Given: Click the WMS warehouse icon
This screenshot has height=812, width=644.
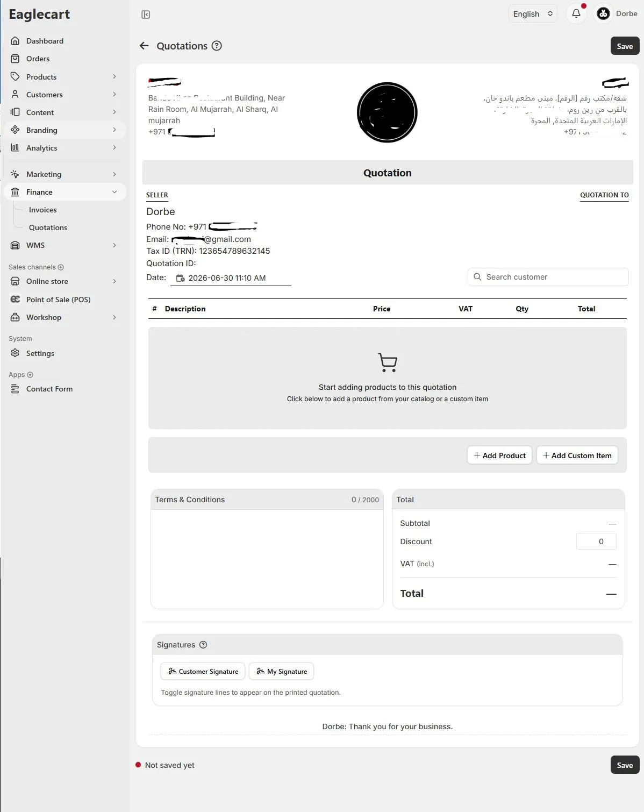Looking at the screenshot, I should (15, 245).
